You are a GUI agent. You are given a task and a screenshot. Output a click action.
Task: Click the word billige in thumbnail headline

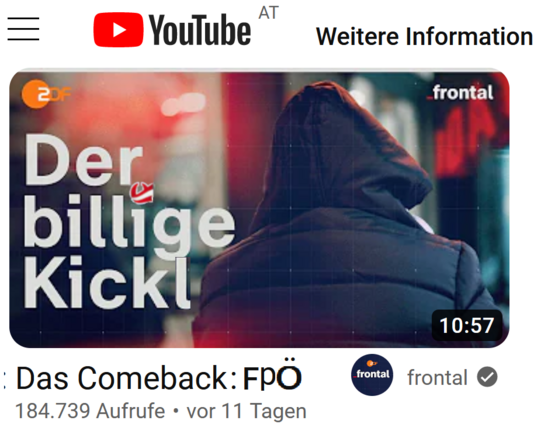pos(129,226)
